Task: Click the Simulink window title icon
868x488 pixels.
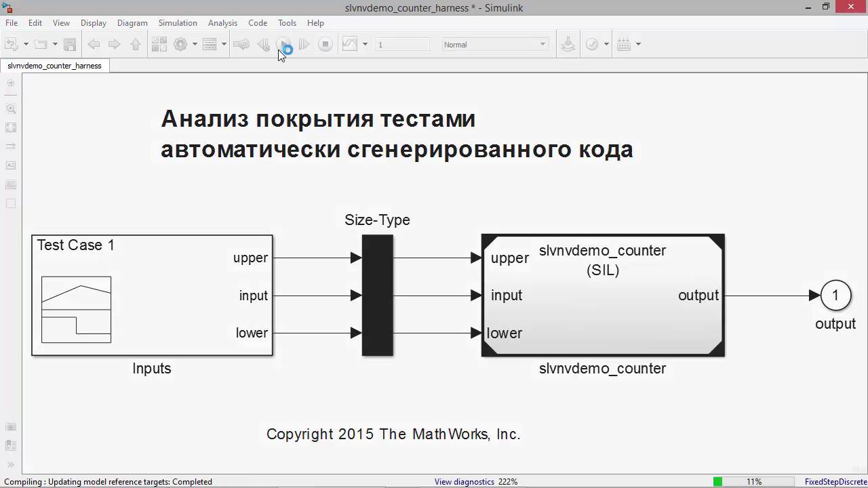Action: click(x=7, y=7)
